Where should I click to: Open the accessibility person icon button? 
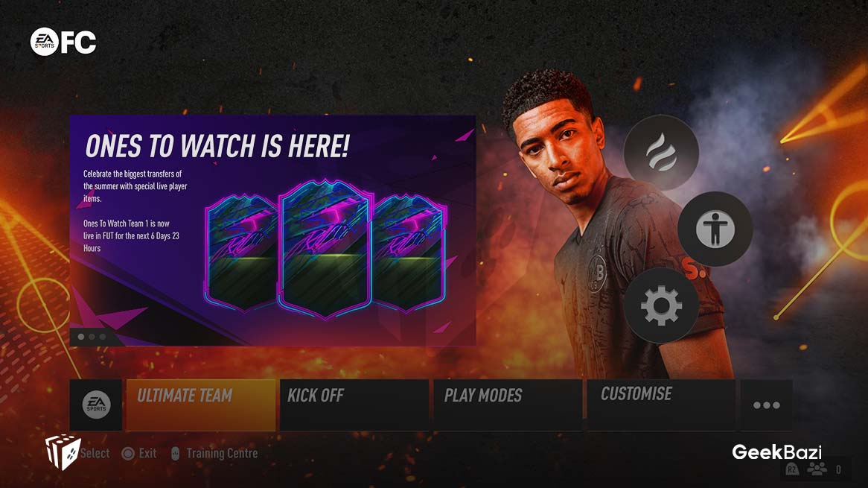715,228
